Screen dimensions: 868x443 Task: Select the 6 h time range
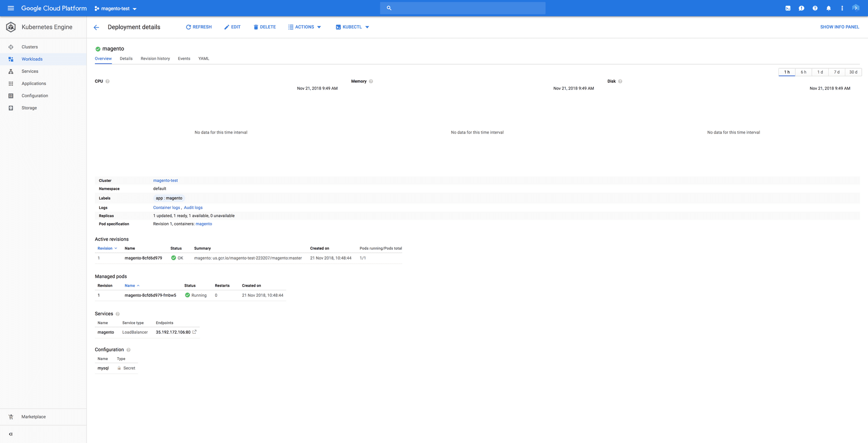(x=803, y=72)
